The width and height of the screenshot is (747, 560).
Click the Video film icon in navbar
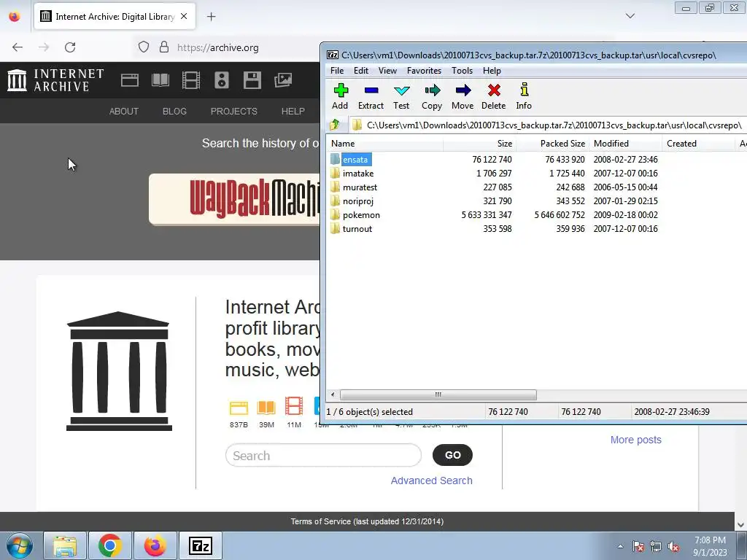pyautogui.click(x=191, y=80)
